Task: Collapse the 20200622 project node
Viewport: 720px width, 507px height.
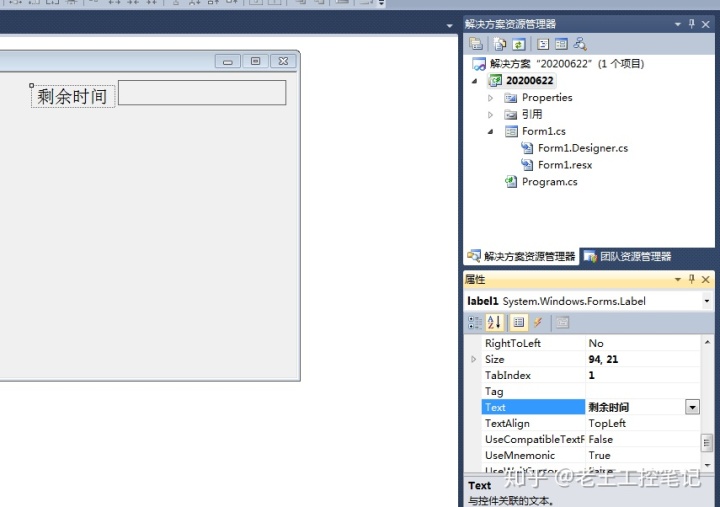Action: pos(475,81)
